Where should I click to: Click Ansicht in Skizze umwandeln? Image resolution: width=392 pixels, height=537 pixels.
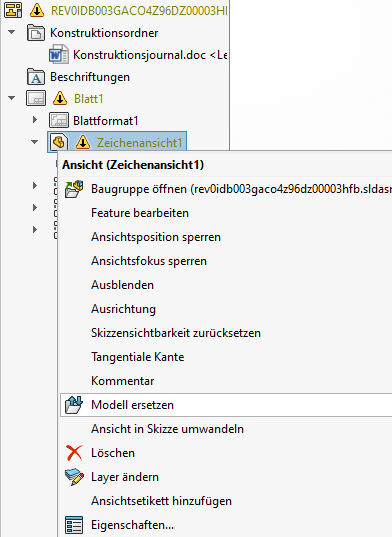pos(167,429)
